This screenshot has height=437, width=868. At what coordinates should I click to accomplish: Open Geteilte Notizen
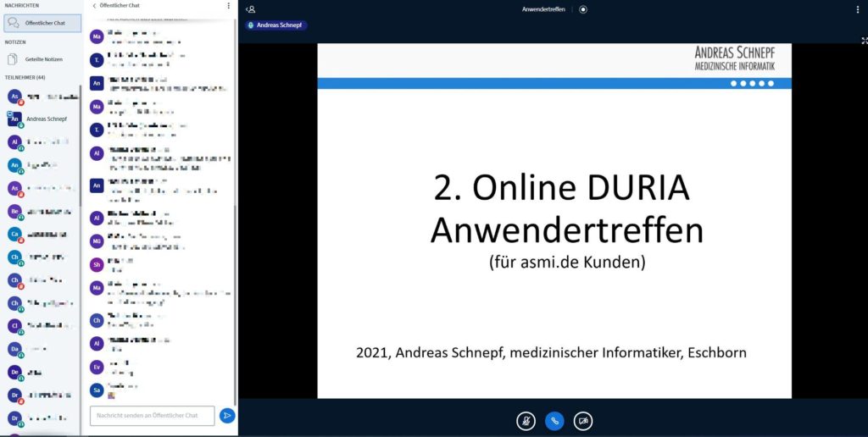(42, 59)
